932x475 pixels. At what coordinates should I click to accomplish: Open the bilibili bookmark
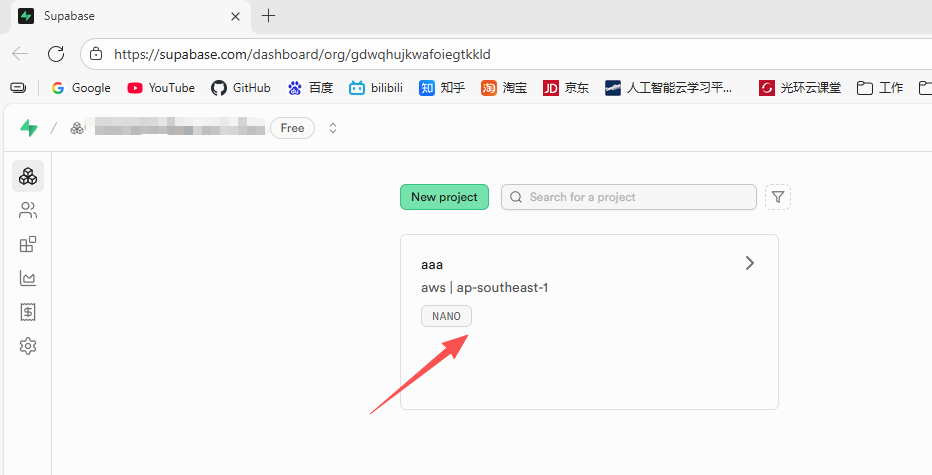(376, 88)
